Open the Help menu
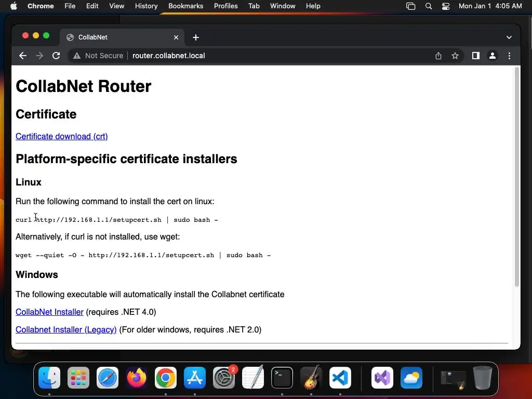 313,6
